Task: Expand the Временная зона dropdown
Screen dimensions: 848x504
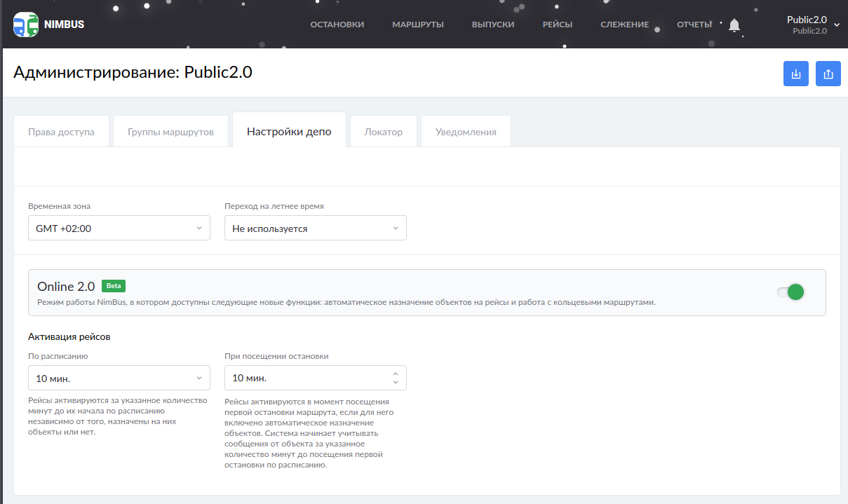Action: click(x=119, y=228)
